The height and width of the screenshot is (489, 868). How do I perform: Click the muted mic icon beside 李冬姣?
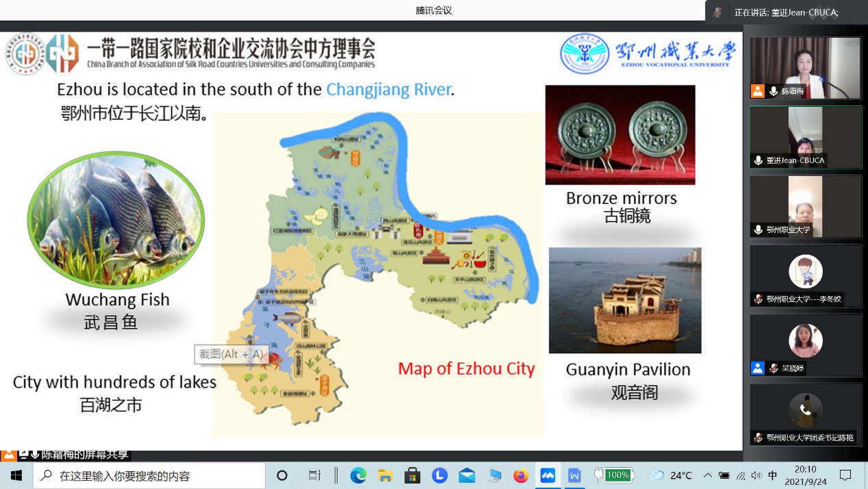(758, 299)
